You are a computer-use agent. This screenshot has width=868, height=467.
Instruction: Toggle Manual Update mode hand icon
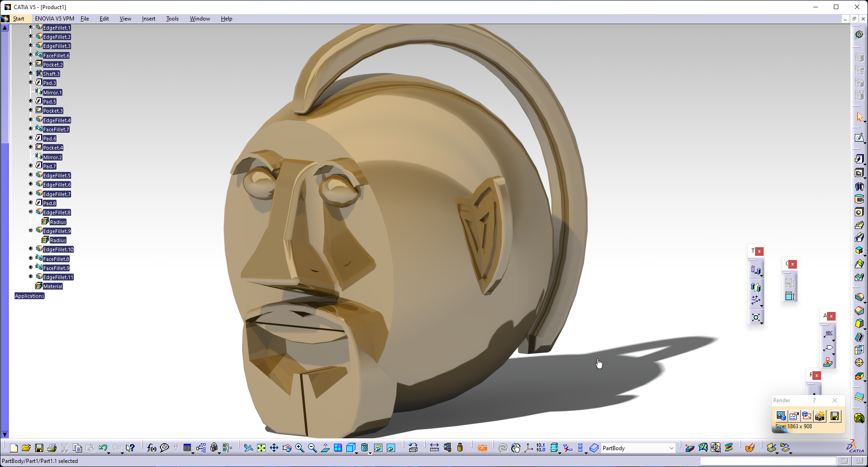pyautogui.click(x=516, y=448)
